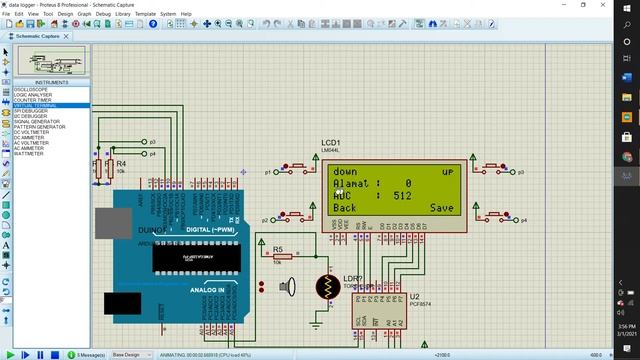The image size is (640, 360).
Task: Select DC VOLTMETER in instruments list
Action: [x=51, y=132]
